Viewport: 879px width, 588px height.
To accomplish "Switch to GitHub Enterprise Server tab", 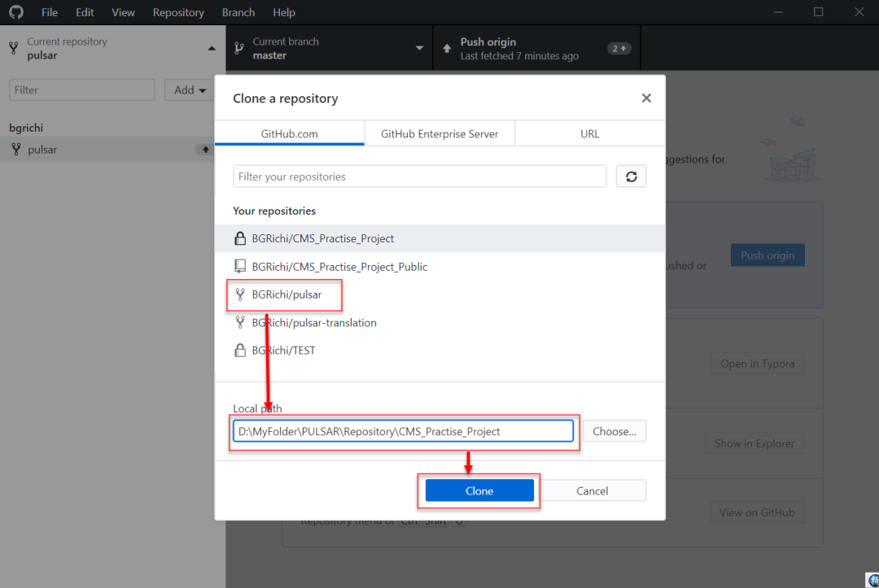I will [439, 133].
